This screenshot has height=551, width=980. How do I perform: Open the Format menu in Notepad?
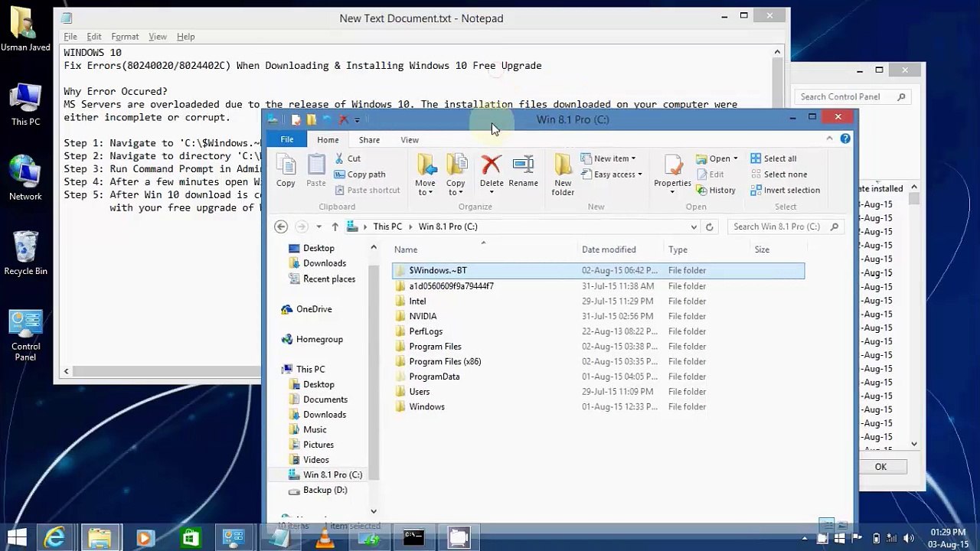coord(125,36)
